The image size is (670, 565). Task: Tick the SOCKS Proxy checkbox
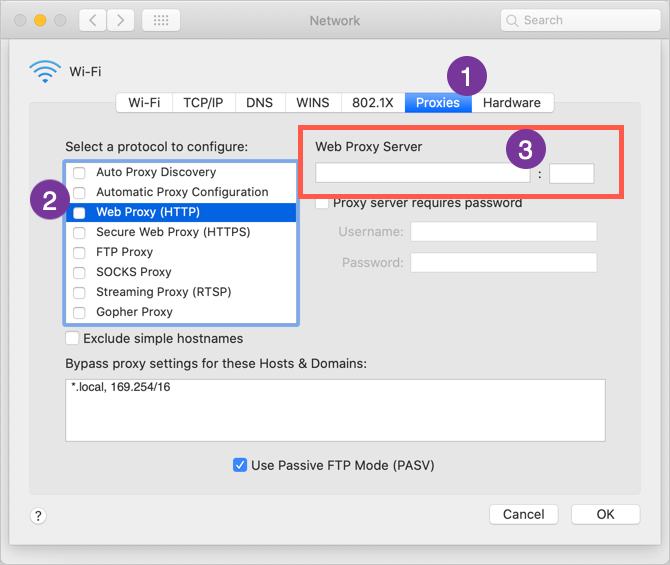(79, 273)
